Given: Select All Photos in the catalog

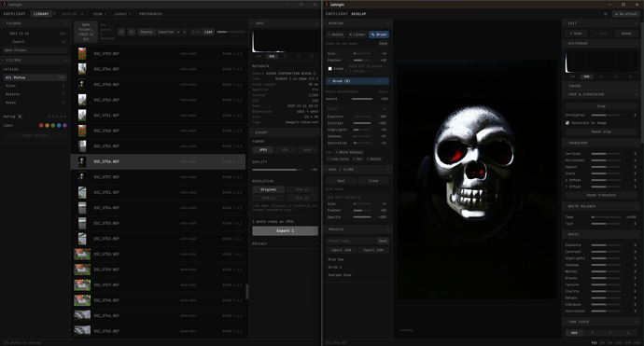Looking at the screenshot, I should point(35,77).
